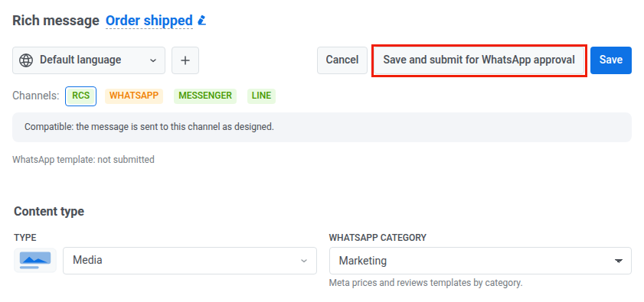644x302 pixels.
Task: Click the 'Rich message' title text
Action: (55, 21)
